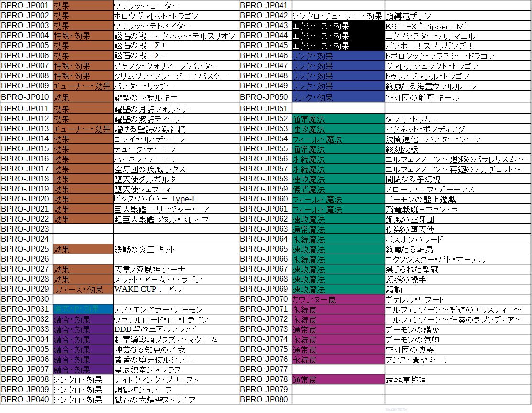
Task: Click the WAKE CUP! アル card name cell
Action: click(x=176, y=289)
